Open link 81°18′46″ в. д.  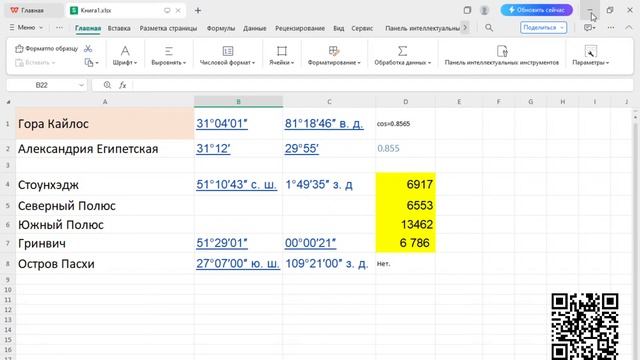[x=324, y=124]
